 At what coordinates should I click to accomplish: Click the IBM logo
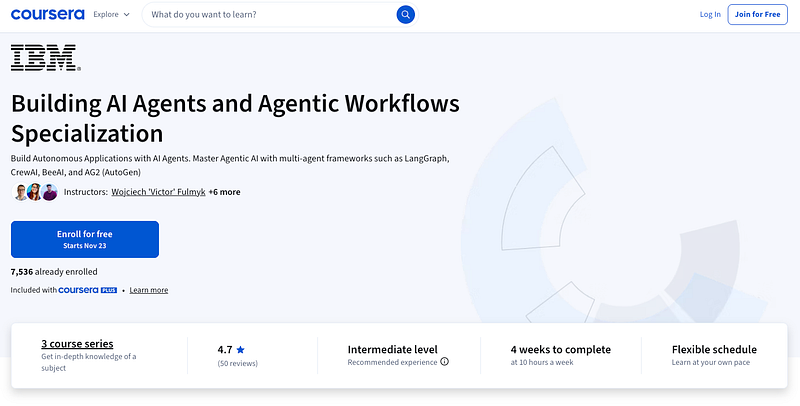click(45, 57)
